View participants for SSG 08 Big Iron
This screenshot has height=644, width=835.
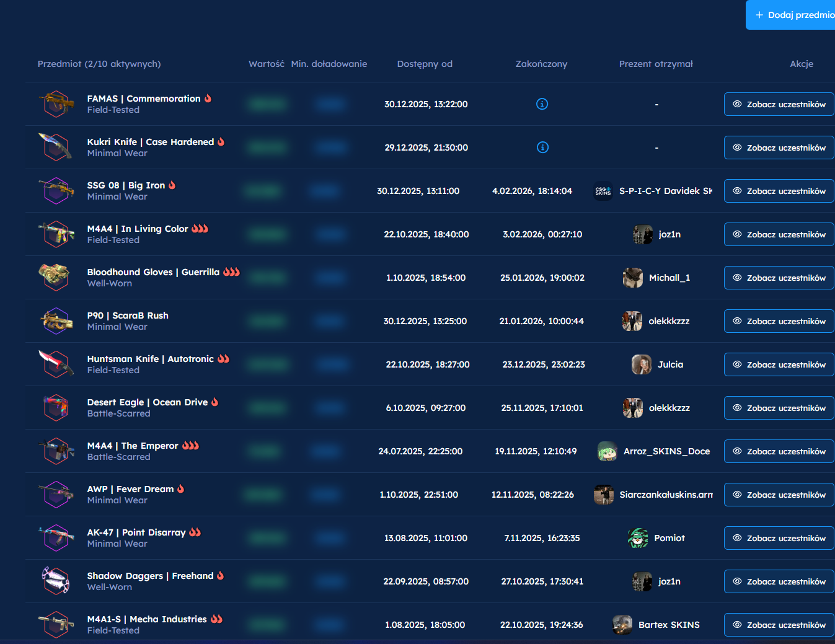click(779, 191)
